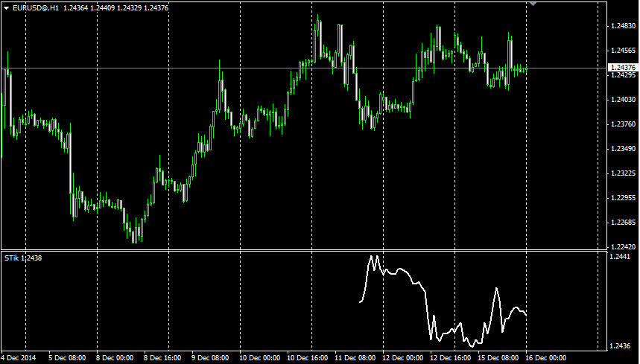
Task: Click the 1.22420 price scale label
Action: pos(624,246)
